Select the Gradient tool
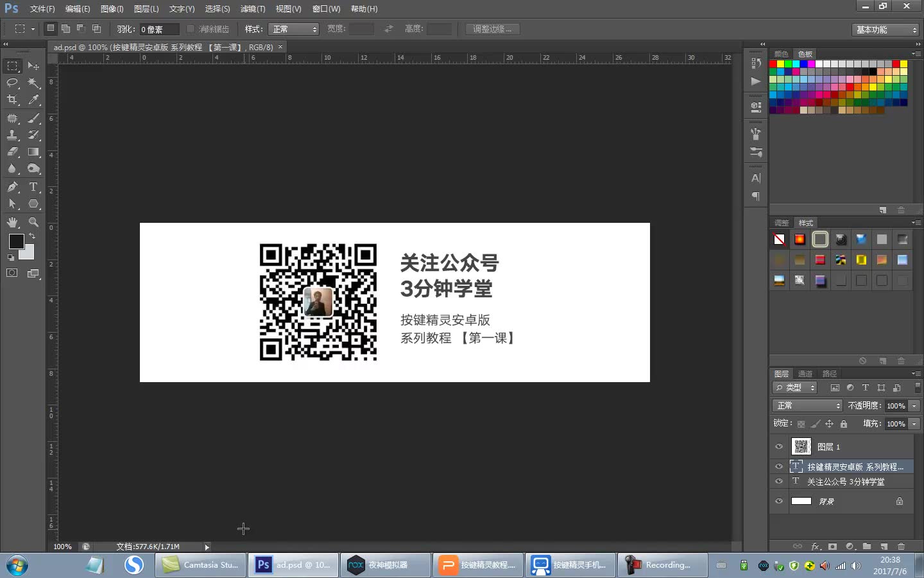 click(x=33, y=152)
